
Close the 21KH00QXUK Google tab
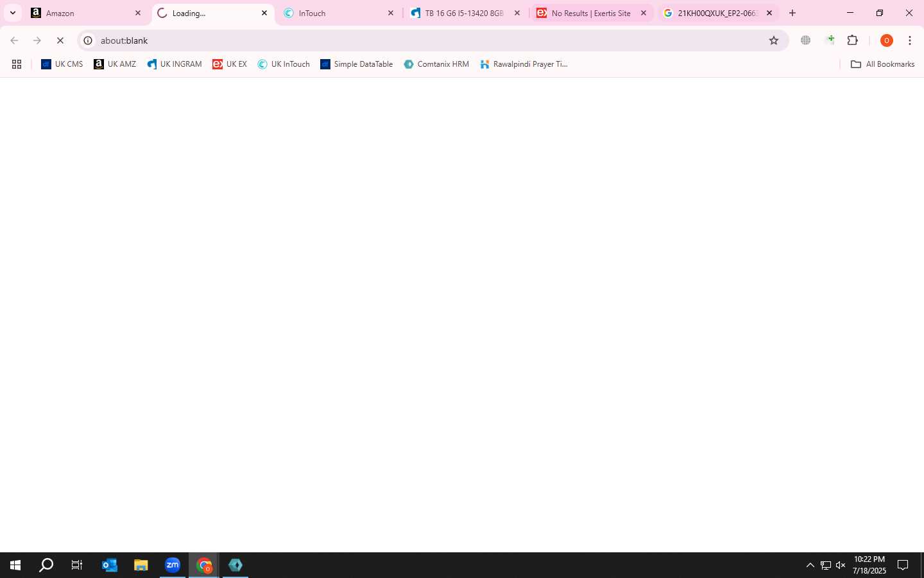click(x=769, y=13)
